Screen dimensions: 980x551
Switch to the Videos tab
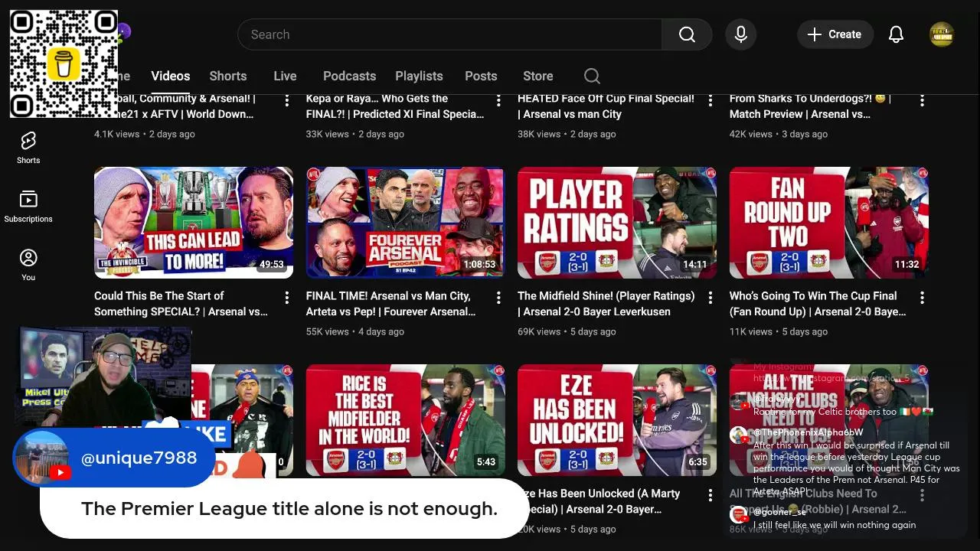coord(170,76)
